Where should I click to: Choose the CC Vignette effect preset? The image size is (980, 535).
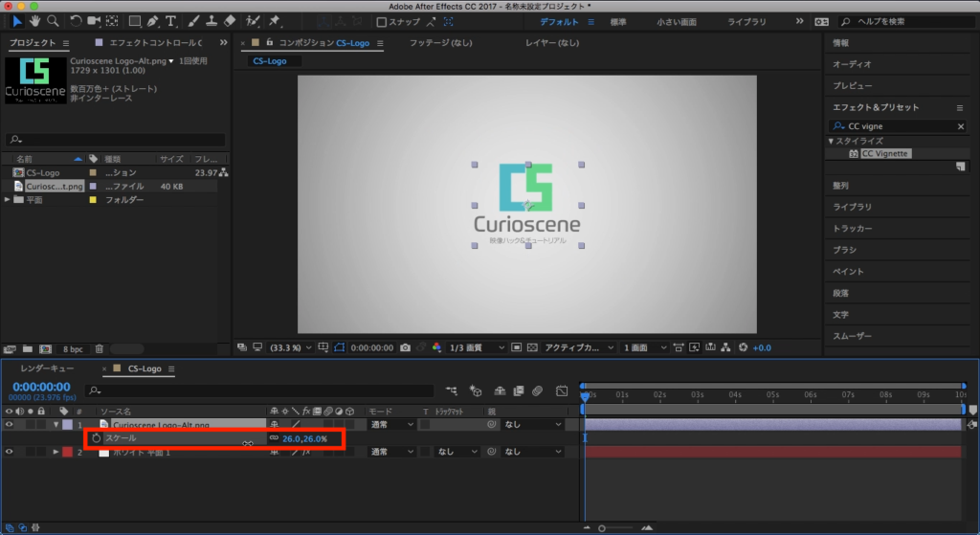point(885,153)
